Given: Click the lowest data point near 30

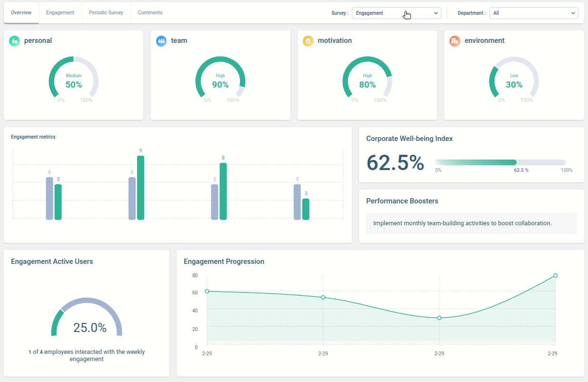Looking at the screenshot, I should click(439, 318).
